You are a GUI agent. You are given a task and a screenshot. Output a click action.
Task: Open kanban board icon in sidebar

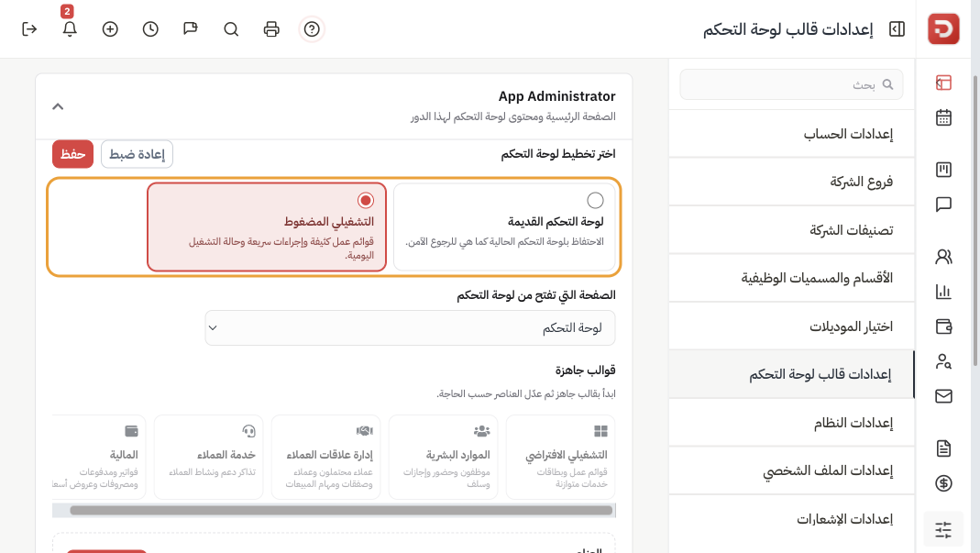point(943,170)
